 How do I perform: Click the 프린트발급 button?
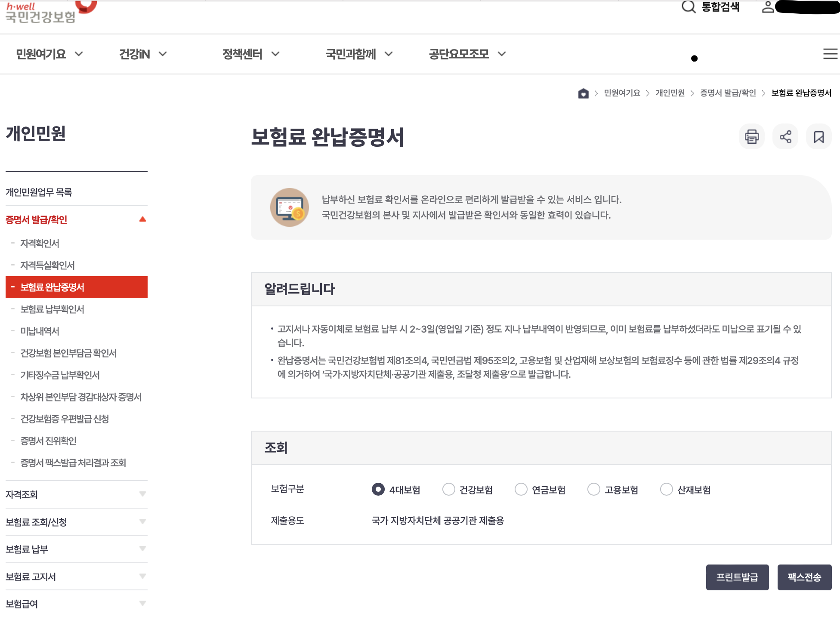click(x=737, y=577)
